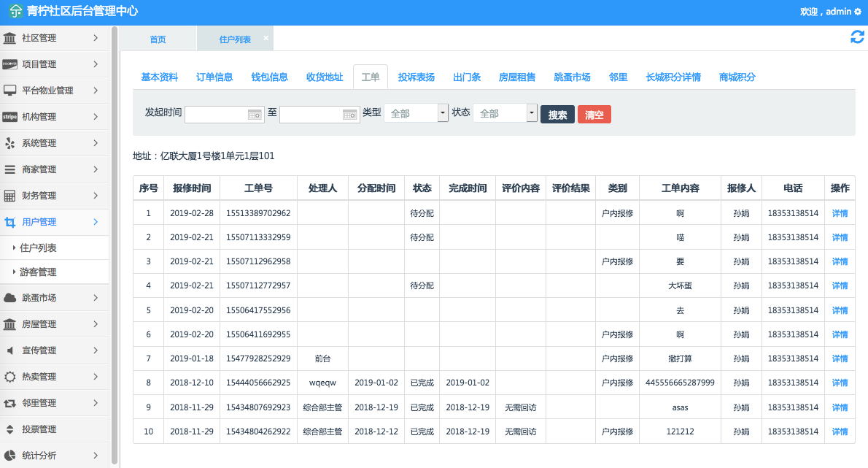
Task: Click the 邻里管理 retweet icon
Action: tap(9, 403)
